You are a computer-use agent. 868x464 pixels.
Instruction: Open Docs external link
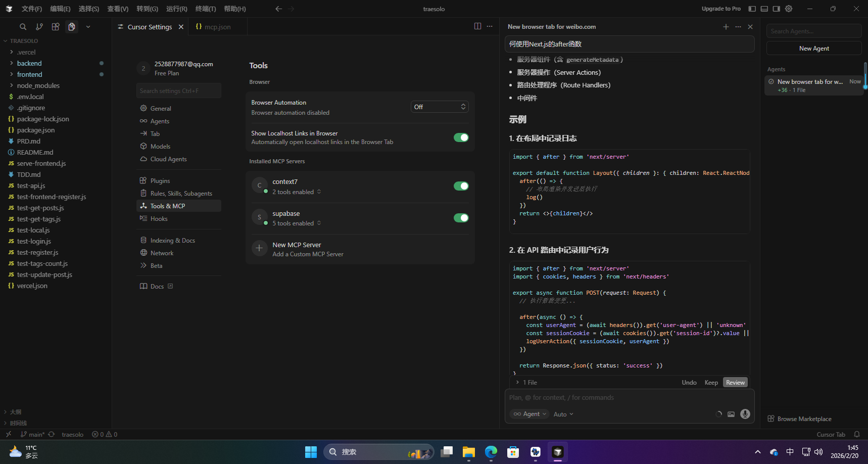[157, 286]
